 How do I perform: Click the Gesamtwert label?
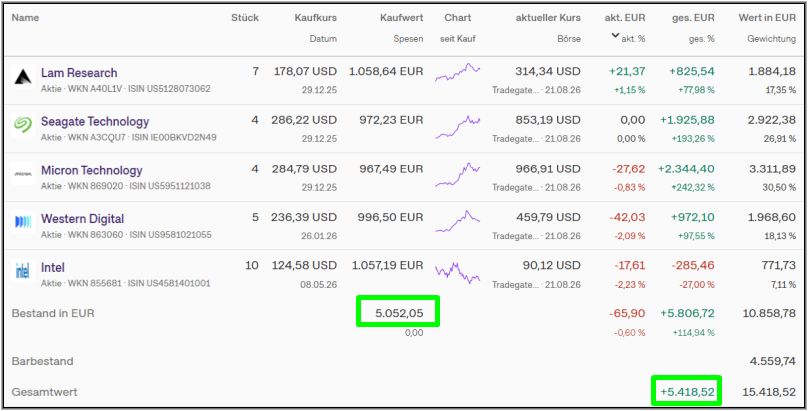tap(44, 392)
